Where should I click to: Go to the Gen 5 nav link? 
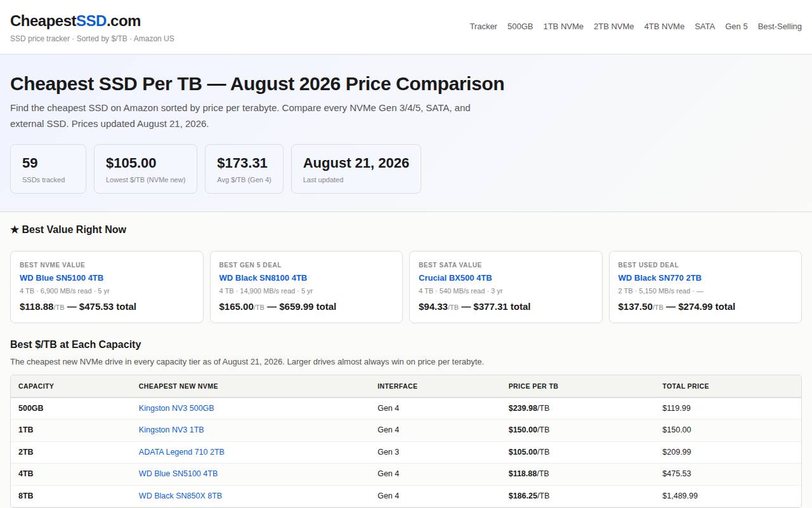(737, 27)
